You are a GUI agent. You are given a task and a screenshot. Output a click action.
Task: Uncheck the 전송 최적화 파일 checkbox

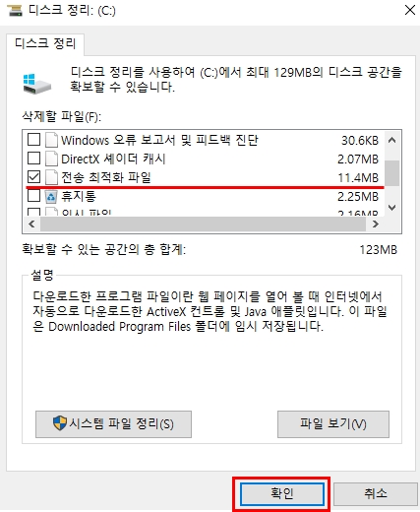[x=33, y=177]
